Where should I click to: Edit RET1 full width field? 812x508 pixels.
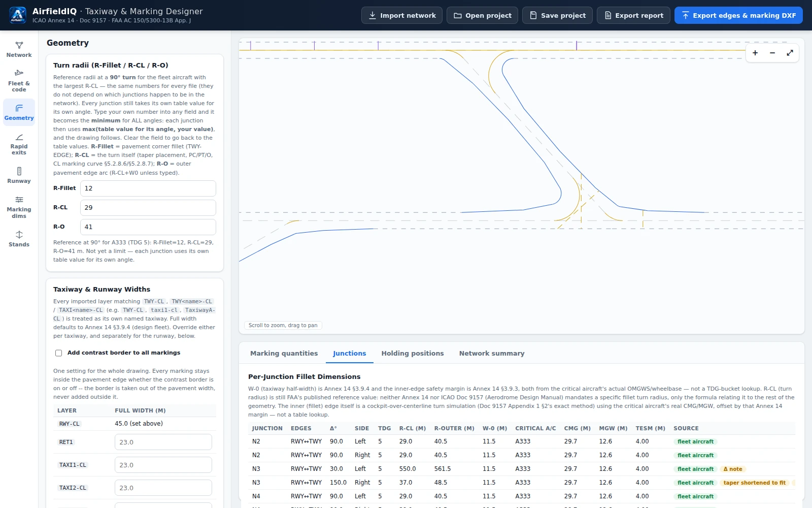(x=163, y=442)
